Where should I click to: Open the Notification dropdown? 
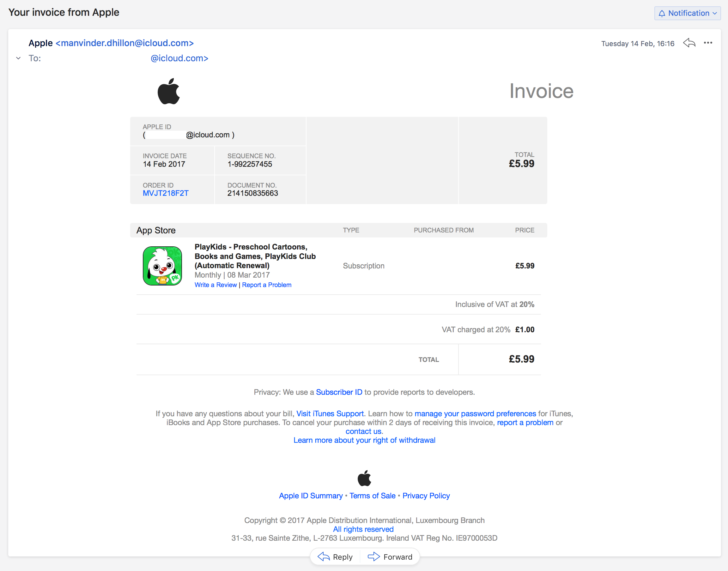(x=687, y=13)
